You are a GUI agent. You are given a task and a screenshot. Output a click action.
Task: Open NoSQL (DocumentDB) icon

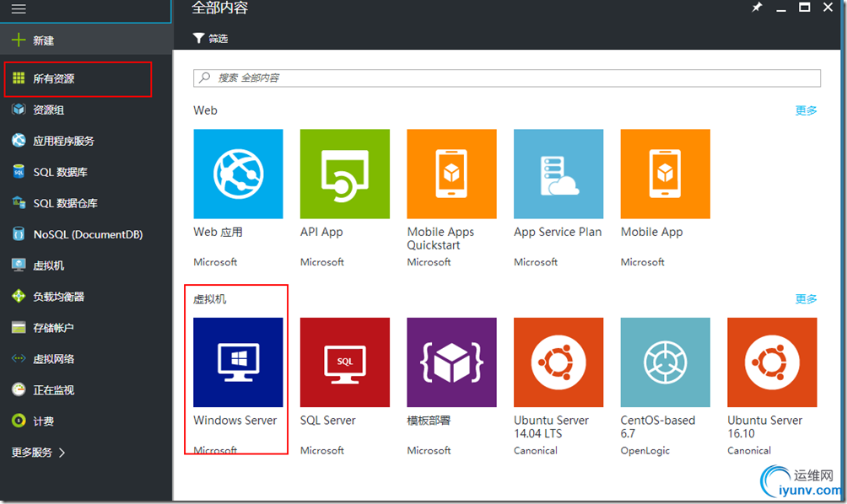pyautogui.click(x=19, y=234)
